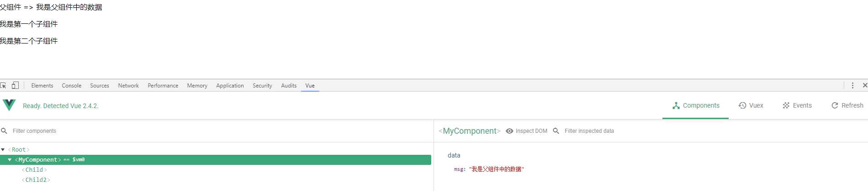This screenshot has height=191, width=868.
Task: Open the Vuex history tab
Action: [751, 105]
